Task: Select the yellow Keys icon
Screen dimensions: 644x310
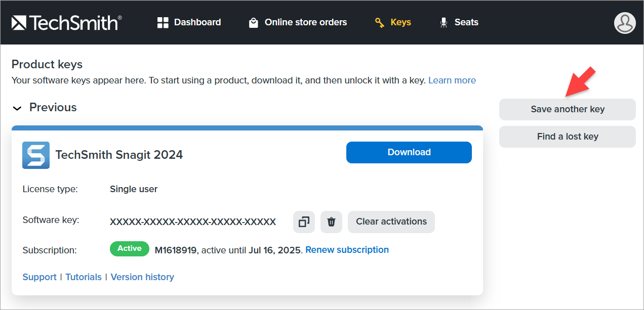Action: [x=379, y=22]
